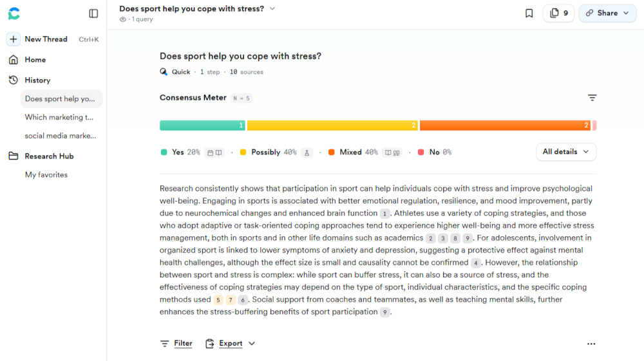Click the icons beside Mixed 40%
The image size is (644, 361).
point(392,153)
